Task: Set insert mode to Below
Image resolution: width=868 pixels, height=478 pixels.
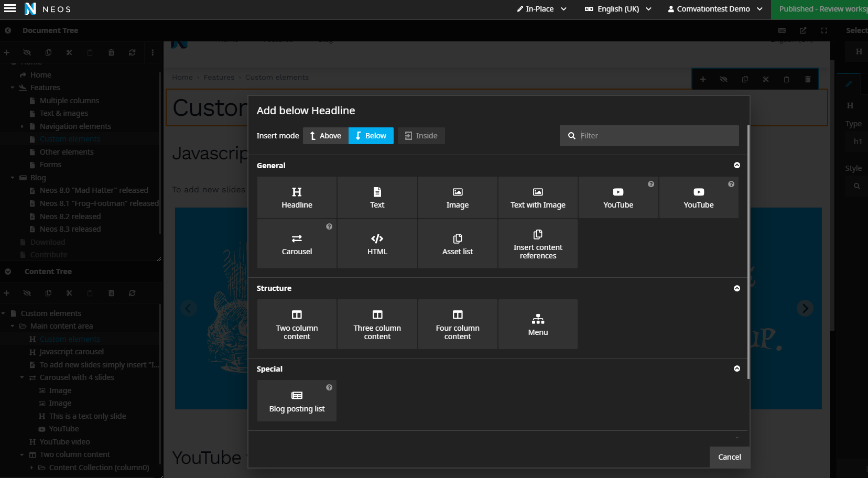Action: (371, 136)
